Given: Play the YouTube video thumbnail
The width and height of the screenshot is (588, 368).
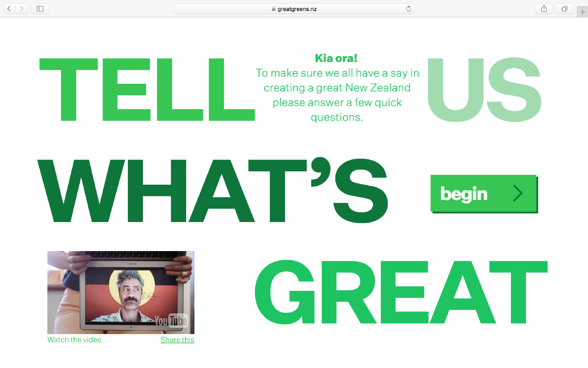Looking at the screenshot, I should (121, 292).
